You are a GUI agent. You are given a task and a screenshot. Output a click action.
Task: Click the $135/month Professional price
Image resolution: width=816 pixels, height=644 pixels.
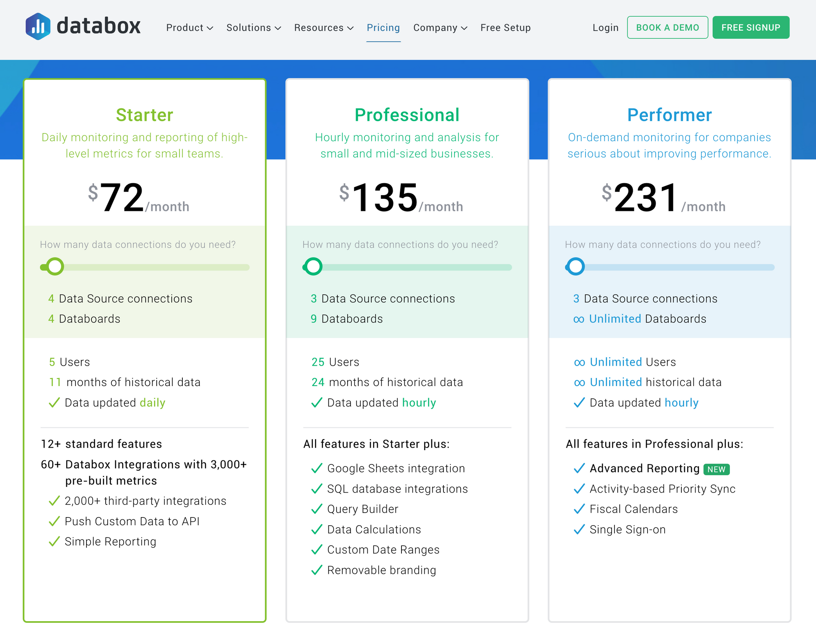[401, 198]
